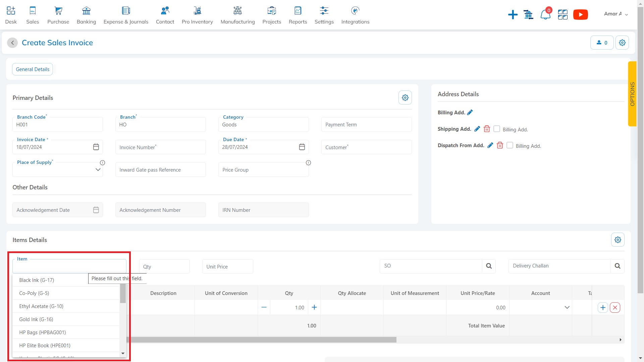Open the Category field dropdown
Viewport: 644px width, 362px height.
(x=264, y=124)
